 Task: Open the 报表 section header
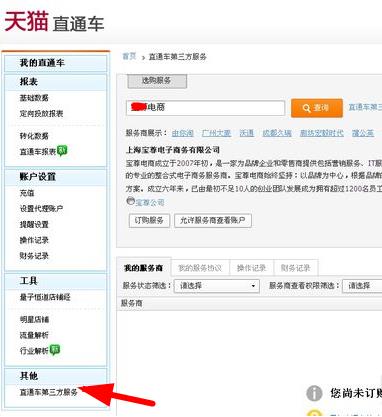[55, 82]
